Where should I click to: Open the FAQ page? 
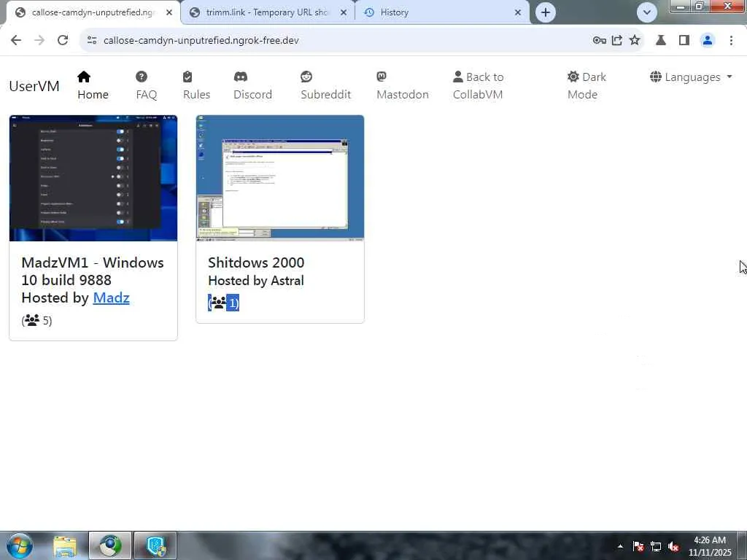click(146, 86)
